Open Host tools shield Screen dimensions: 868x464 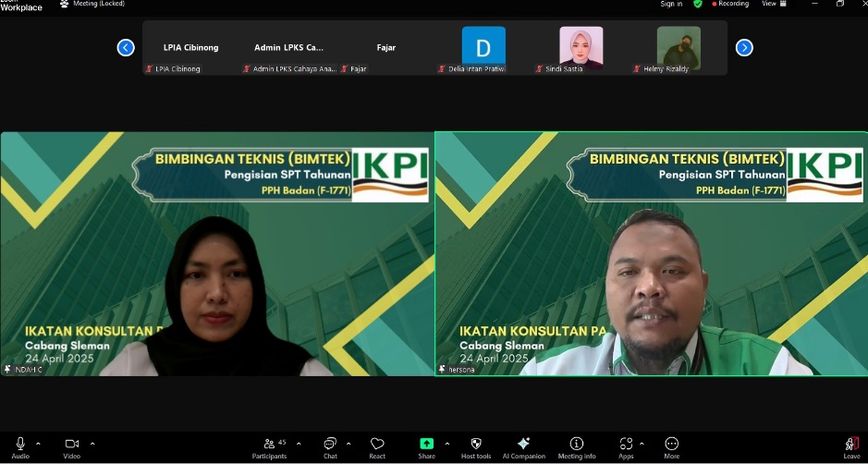point(476,448)
